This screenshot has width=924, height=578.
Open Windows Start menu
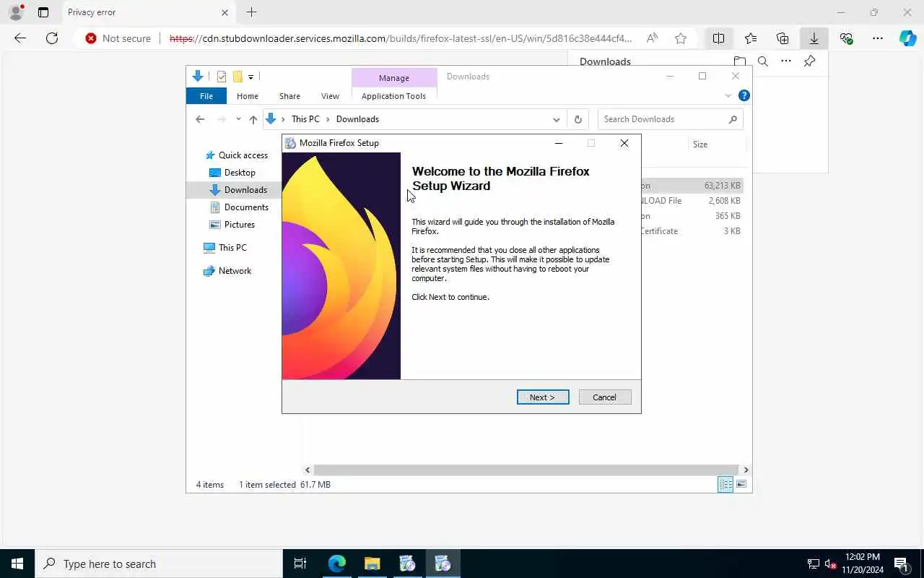tap(17, 564)
